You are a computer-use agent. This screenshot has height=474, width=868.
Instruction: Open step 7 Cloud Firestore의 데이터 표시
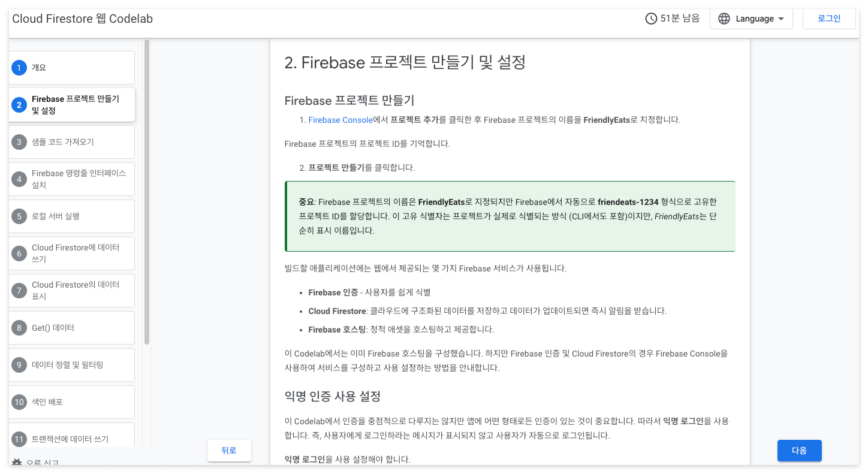(71, 291)
